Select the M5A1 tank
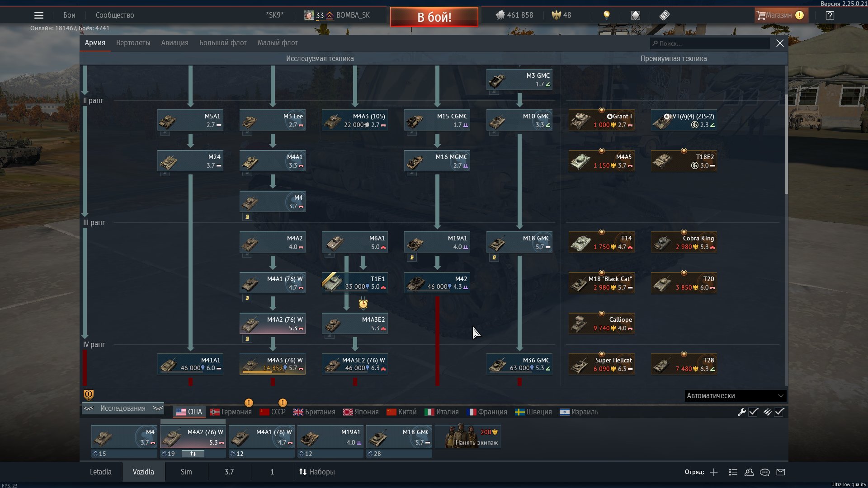Image resolution: width=868 pixels, height=488 pixels. tap(190, 120)
